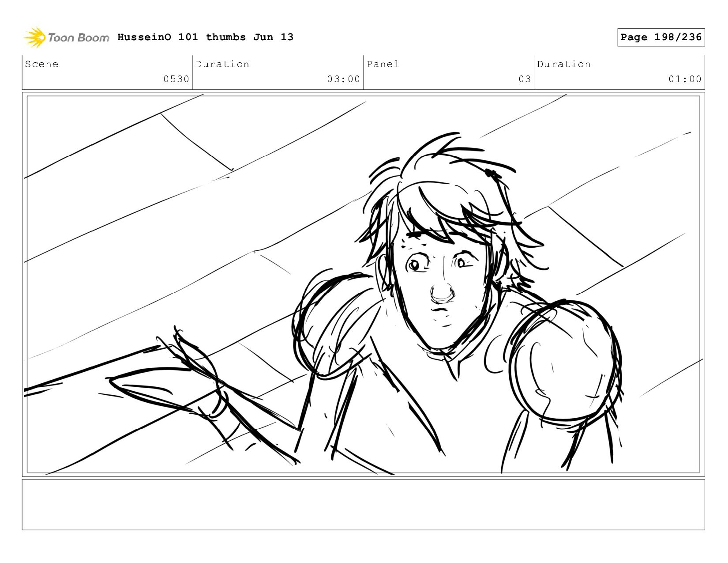Click the 'Page 198/236' page indicator
Viewport: 728px width, 563px height.
[x=661, y=37]
